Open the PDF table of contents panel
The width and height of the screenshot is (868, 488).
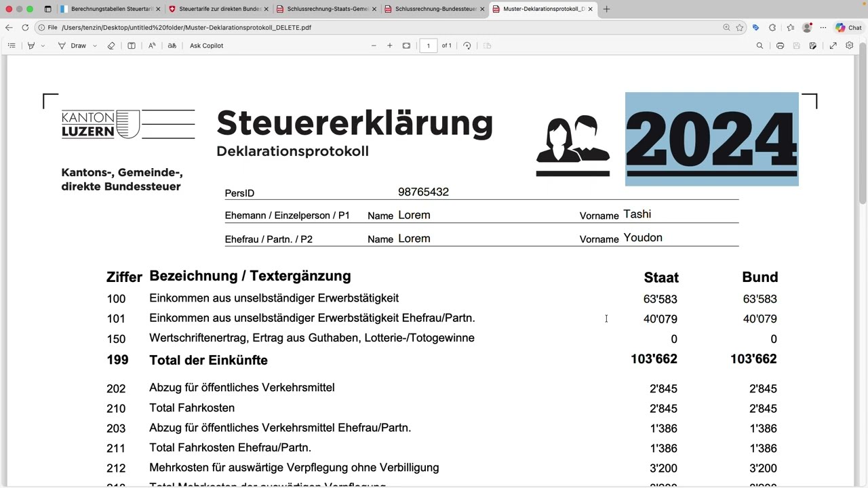click(x=12, y=45)
